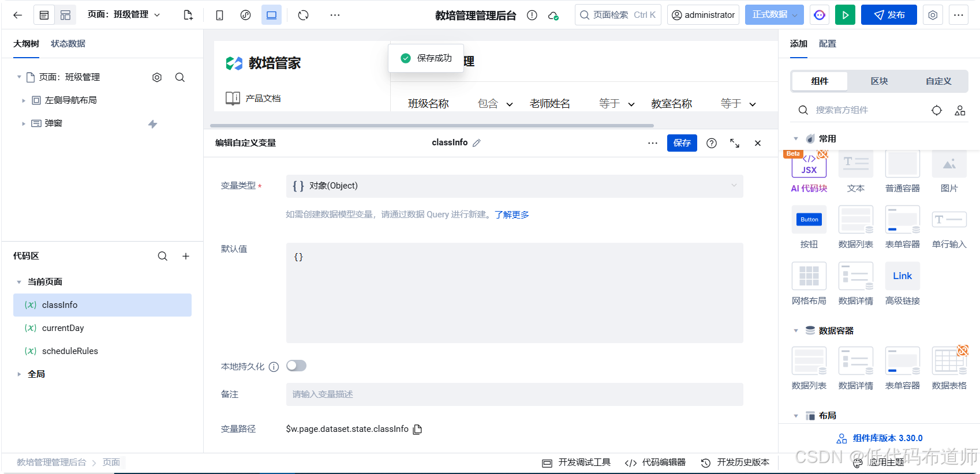Switch to mobile device preview icon
The width and height of the screenshot is (980, 474).
coord(219,15)
